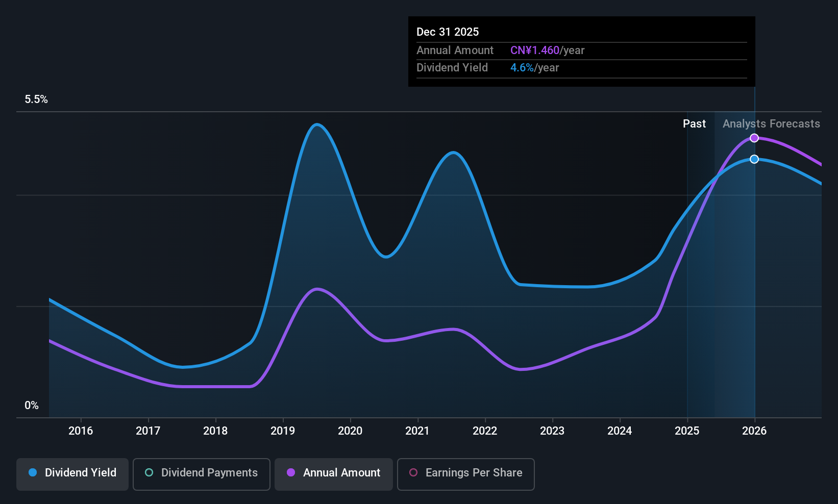Image resolution: width=838 pixels, height=504 pixels.
Task: Click the 5.5% y-axis label
Action: click(x=36, y=99)
